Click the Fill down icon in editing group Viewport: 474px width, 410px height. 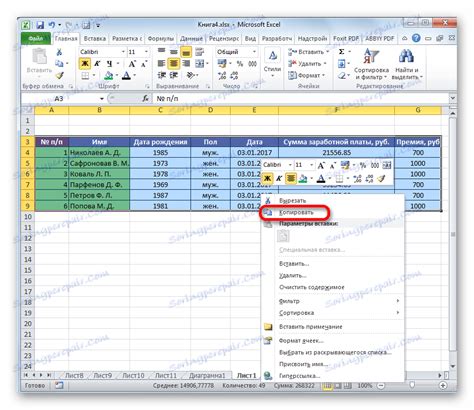point(342,63)
